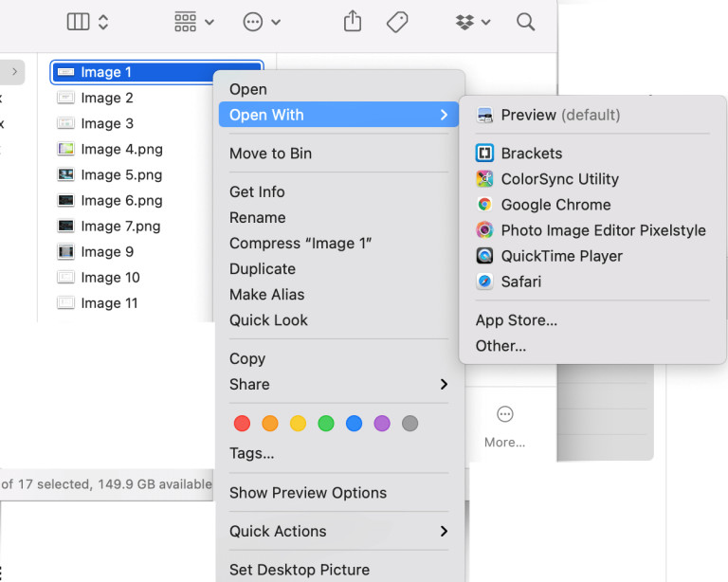Click the Search magnifier icon
Image resolution: width=728 pixels, height=582 pixels.
tap(525, 22)
